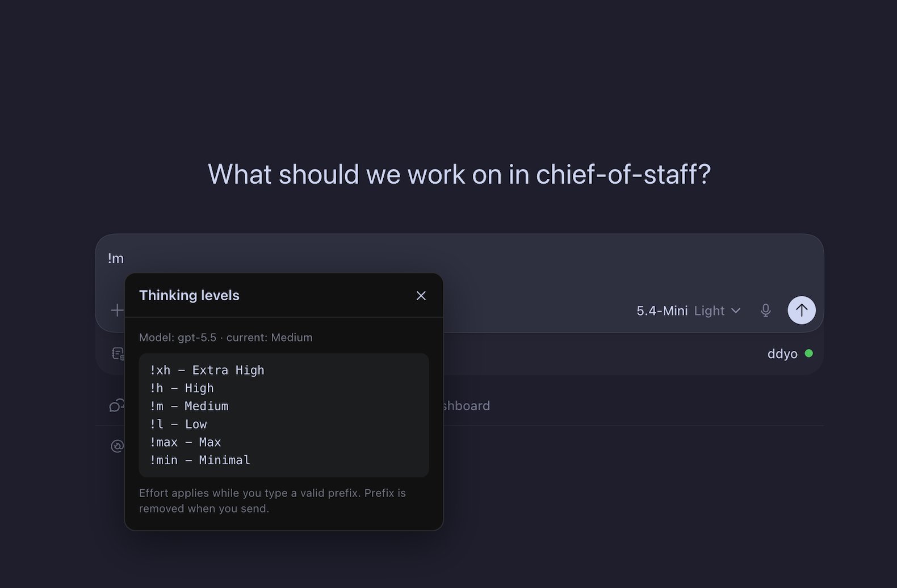Click the !max – Max line

click(186, 442)
